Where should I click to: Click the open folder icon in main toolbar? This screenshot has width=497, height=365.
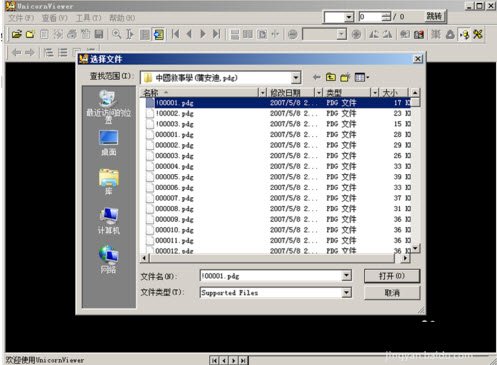click(x=30, y=34)
